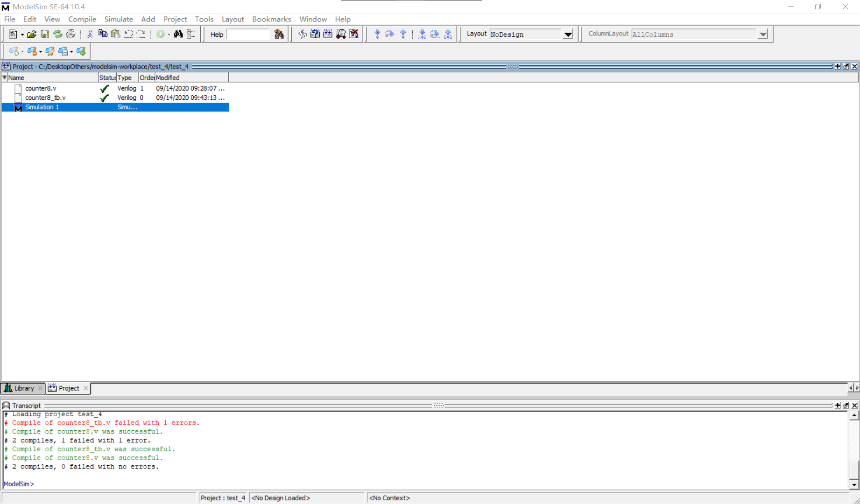This screenshot has height=504, width=860.
Task: Click the Cut scissors icon
Action: (90, 34)
